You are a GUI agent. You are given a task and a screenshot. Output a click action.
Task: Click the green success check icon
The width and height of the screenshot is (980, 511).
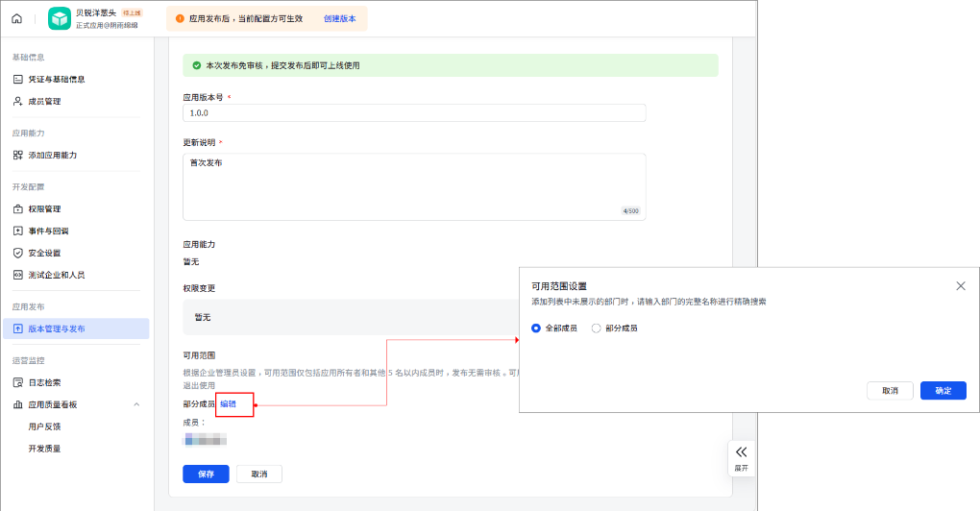click(x=196, y=65)
